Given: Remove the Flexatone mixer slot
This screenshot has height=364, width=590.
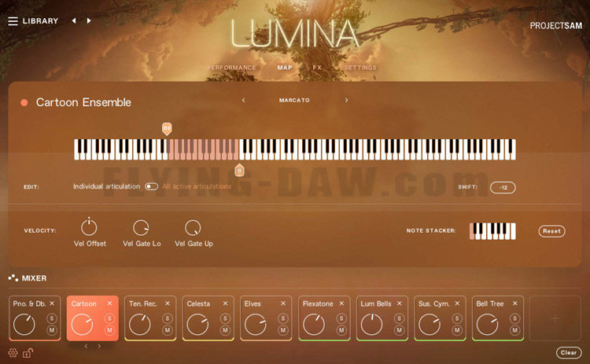Looking at the screenshot, I should pyautogui.click(x=341, y=303).
